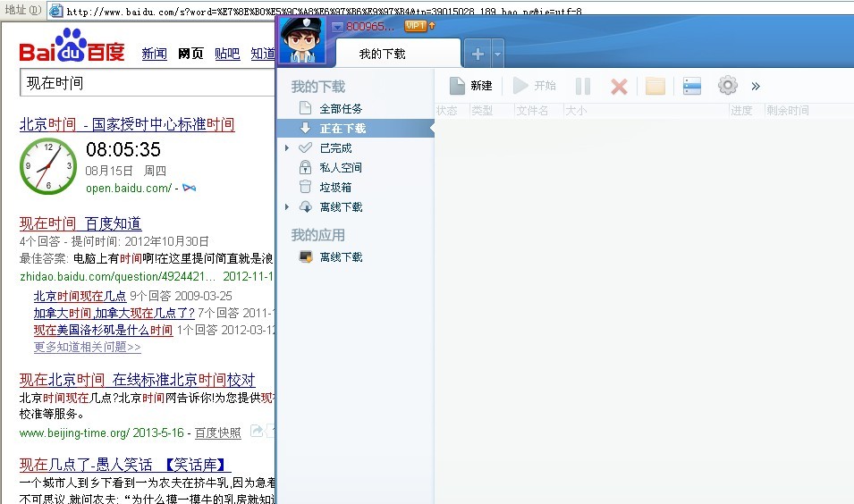Screen dimensions: 854x504
Task: Select 网页 in Baidu navigation
Action: [x=190, y=54]
